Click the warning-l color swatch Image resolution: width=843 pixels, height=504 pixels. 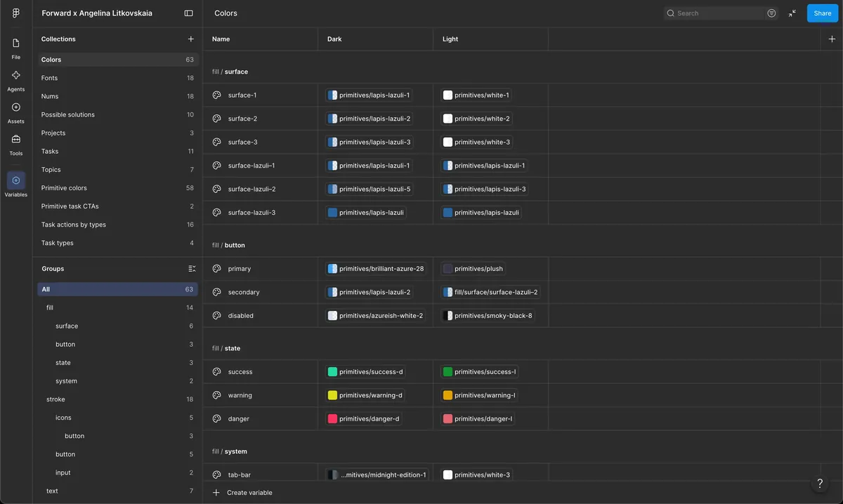click(447, 395)
